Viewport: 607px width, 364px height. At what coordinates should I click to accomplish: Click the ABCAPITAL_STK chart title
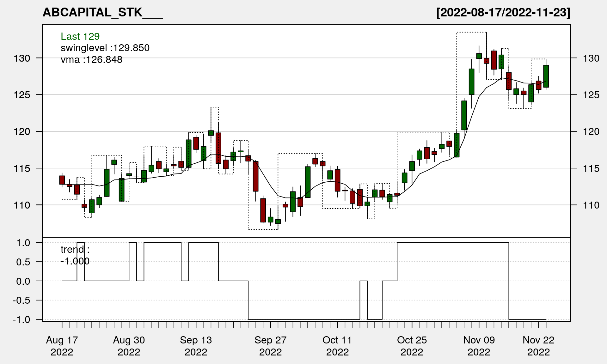(102, 13)
